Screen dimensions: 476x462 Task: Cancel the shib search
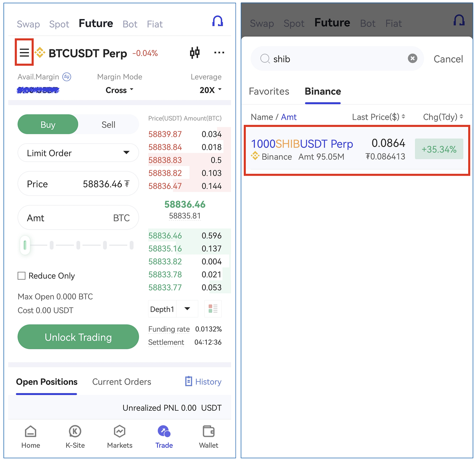click(x=448, y=59)
